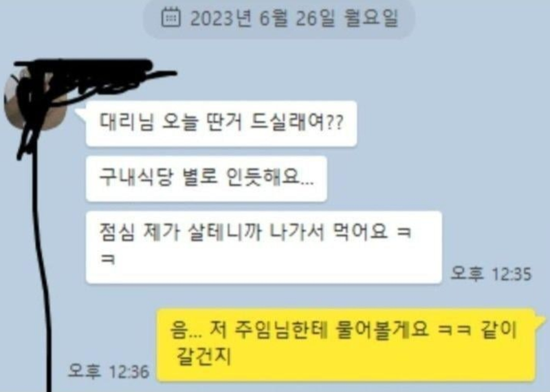Click the 오후 12:35 timestamp
Image resolution: width=550 pixels, height=392 pixels.
tap(491, 274)
